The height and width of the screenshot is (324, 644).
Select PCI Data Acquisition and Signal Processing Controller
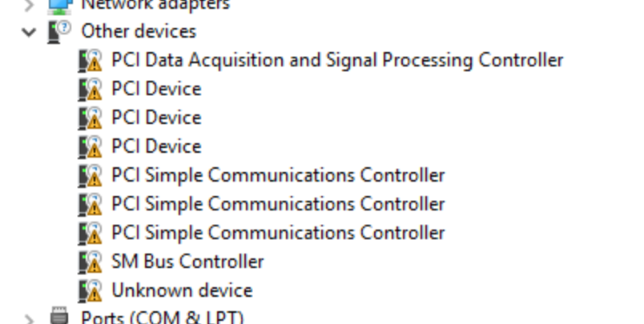click(x=337, y=60)
